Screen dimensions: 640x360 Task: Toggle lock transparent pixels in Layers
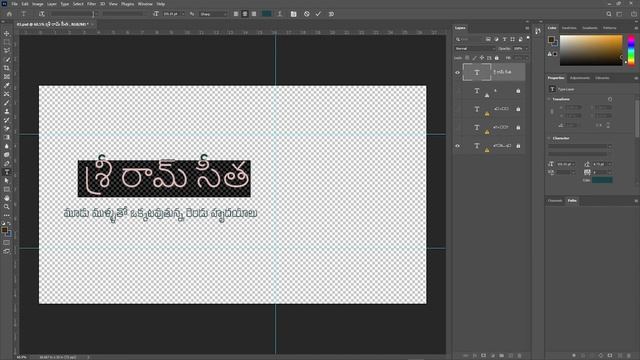coord(467,58)
